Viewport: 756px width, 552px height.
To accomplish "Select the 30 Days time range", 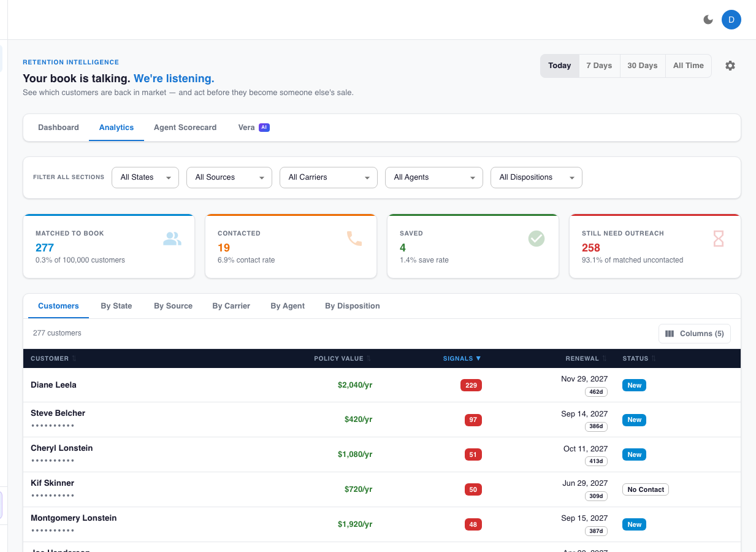I will tap(643, 66).
